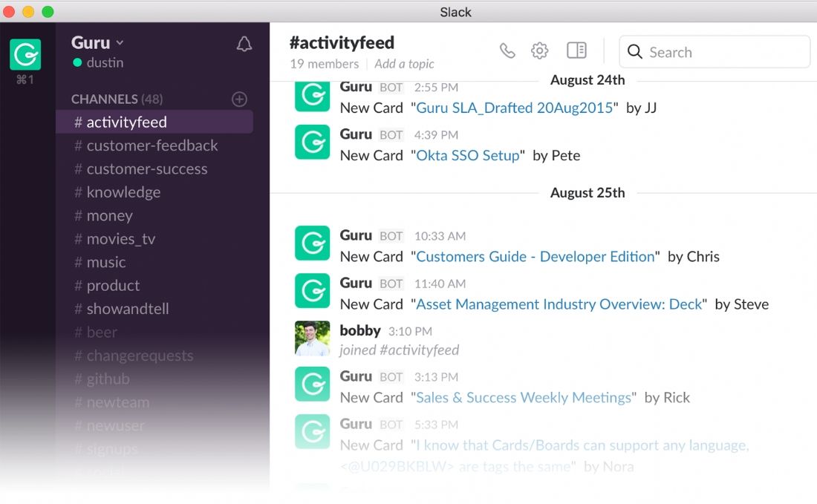Open channel settings gear icon
817x504 pixels.
(539, 50)
